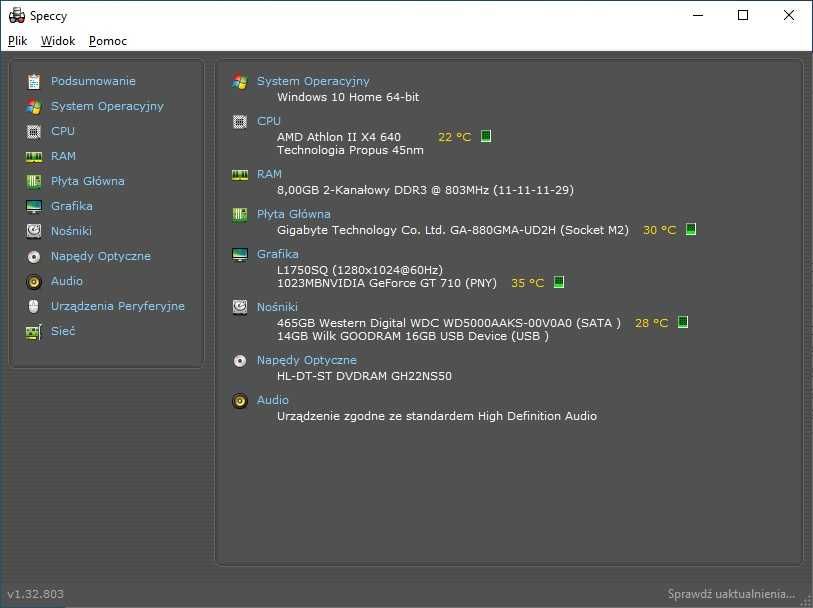813x608 pixels.
Task: Open the Plik menu
Action: (17, 41)
